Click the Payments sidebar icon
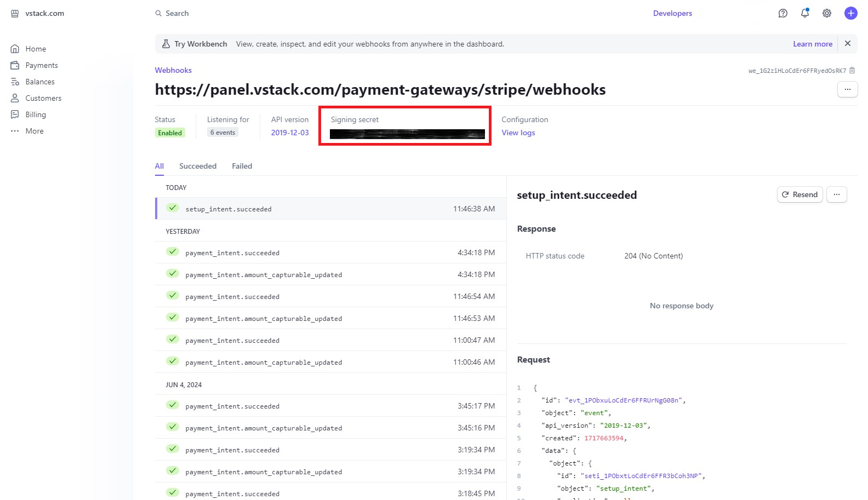This screenshot has height=500, width=868. [x=15, y=65]
